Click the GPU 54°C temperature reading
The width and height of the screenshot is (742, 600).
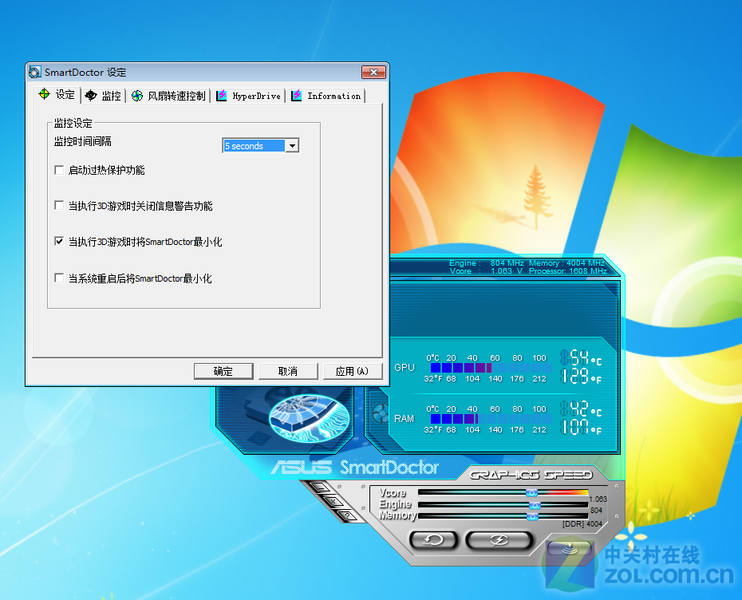pyautogui.click(x=581, y=357)
